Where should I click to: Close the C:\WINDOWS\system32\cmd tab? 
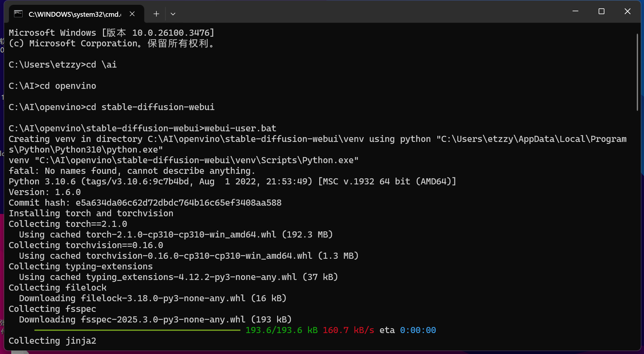[x=132, y=14]
